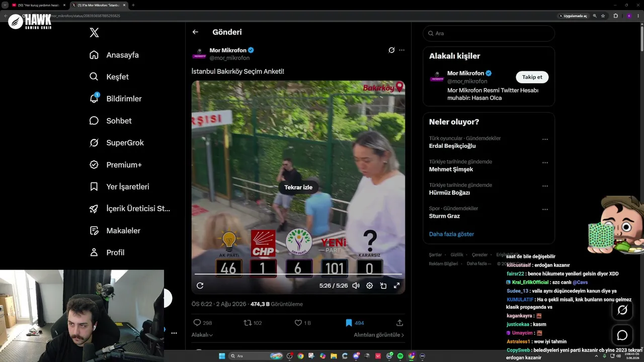Open options for Mehmet Şimşek trend
The height and width of the screenshot is (362, 644).
pyautogui.click(x=545, y=163)
